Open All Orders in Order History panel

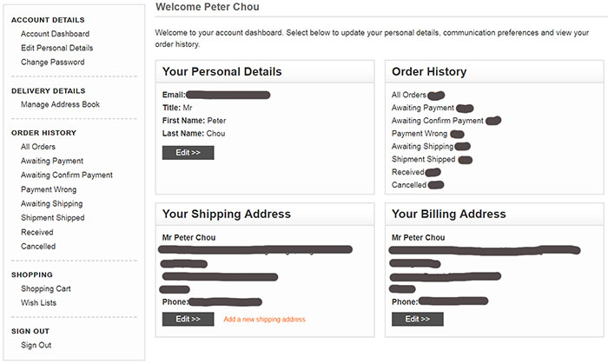coord(409,95)
